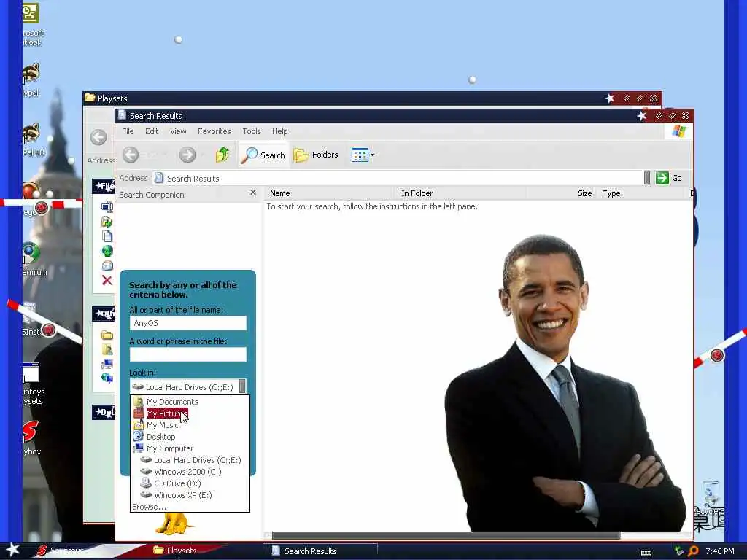The height and width of the screenshot is (560, 747).
Task: Click the network computers icon in Playsets Other Places
Action: click(107, 378)
